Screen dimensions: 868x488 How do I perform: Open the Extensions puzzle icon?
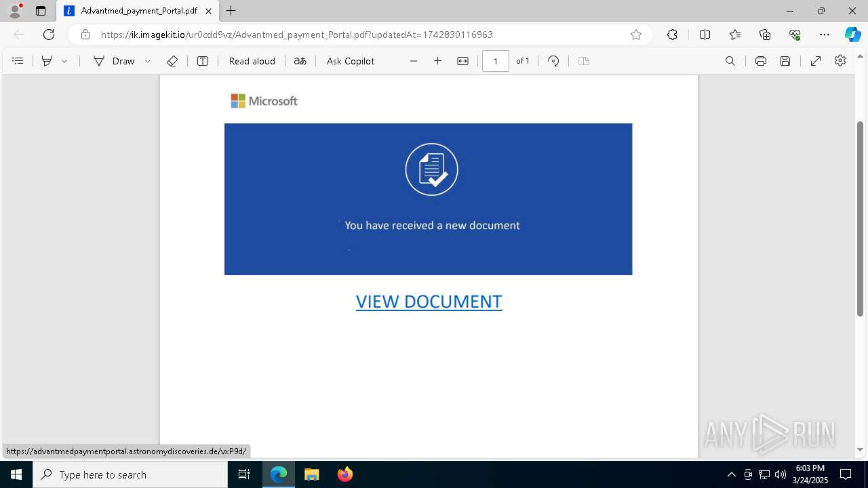click(672, 35)
